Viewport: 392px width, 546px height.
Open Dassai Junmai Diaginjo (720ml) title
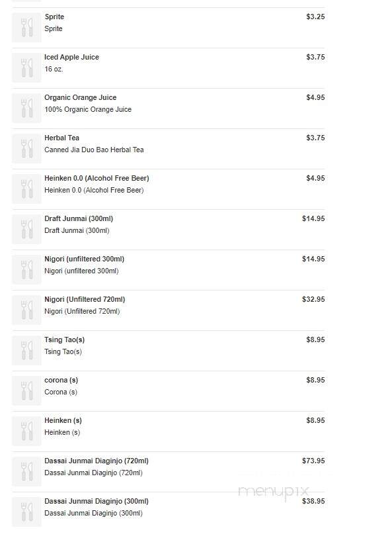[97, 461]
